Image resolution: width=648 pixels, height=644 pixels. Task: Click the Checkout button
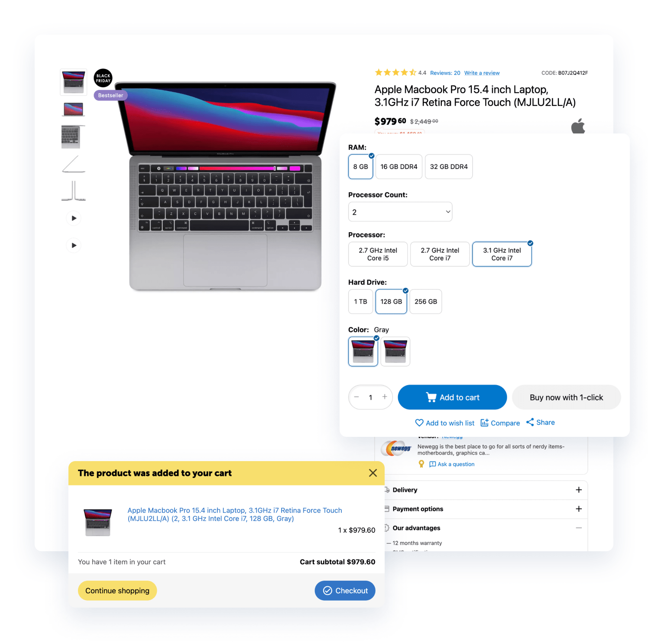(345, 591)
